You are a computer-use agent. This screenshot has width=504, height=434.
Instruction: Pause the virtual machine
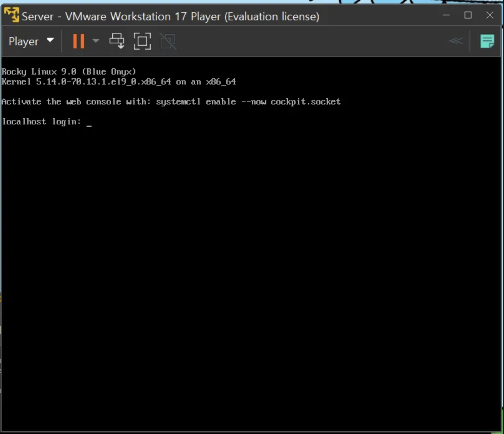pyautogui.click(x=78, y=41)
